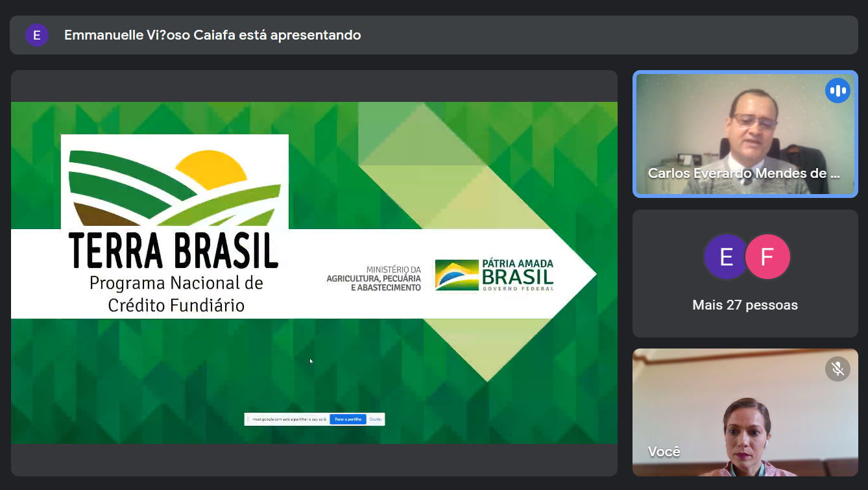
Task: Click 'Programa Nacional de Crédito Fundiário' text
Action: point(176,294)
